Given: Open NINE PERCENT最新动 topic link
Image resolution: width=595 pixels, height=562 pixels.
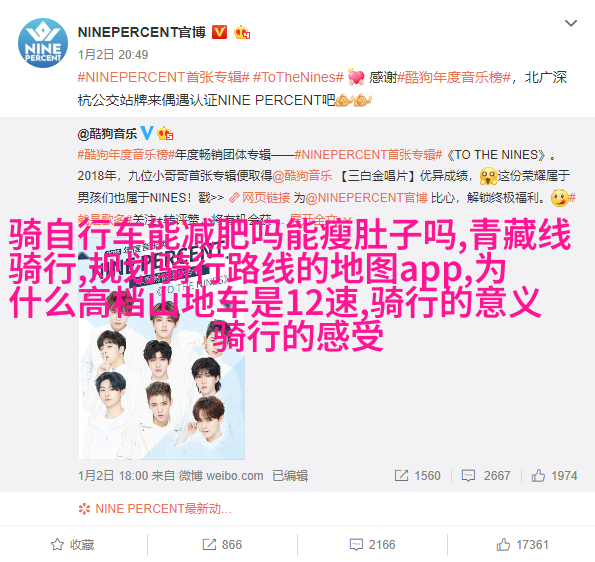Looking at the screenshot, I should coord(155,508).
